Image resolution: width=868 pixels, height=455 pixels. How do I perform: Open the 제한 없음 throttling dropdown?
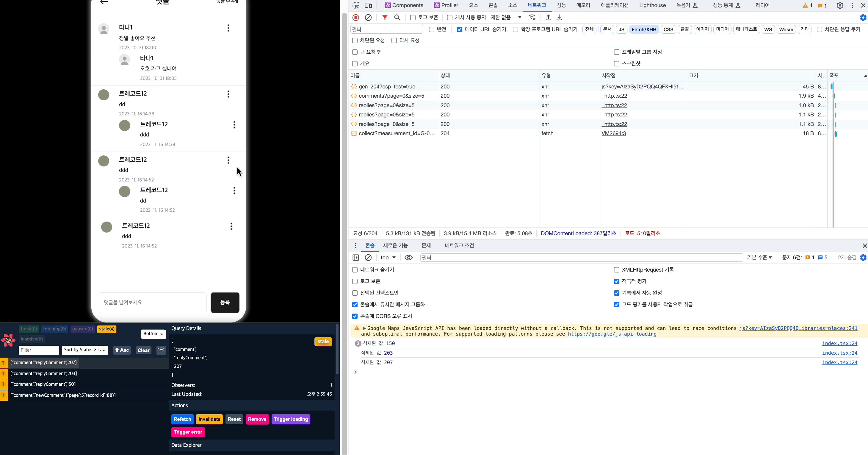point(506,18)
